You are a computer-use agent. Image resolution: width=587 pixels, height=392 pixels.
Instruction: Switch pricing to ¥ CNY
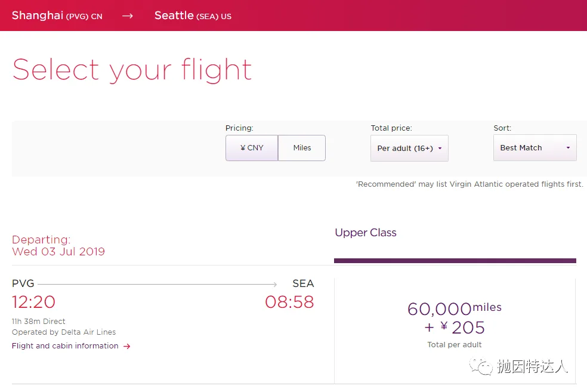pyautogui.click(x=252, y=148)
